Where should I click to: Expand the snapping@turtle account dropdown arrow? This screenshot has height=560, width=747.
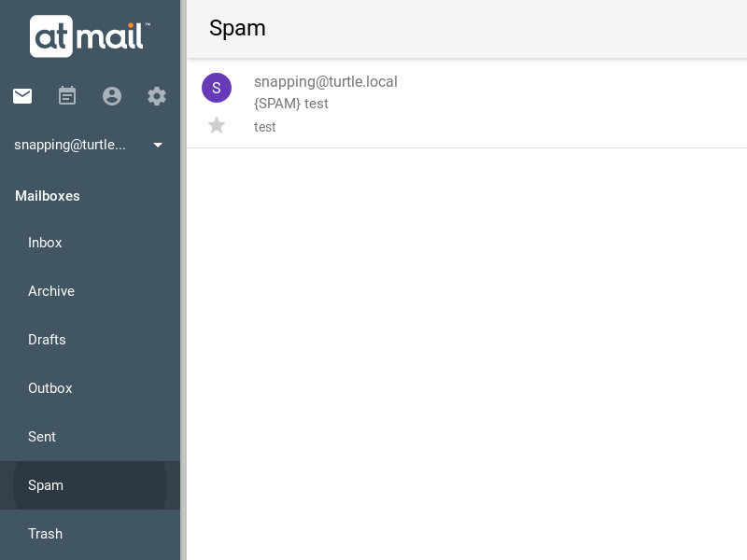[158, 145]
